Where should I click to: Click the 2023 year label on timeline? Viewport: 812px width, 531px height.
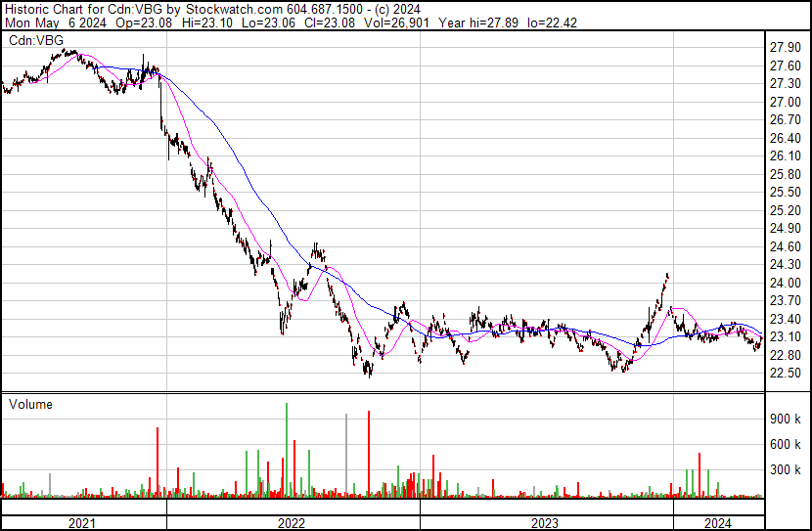(x=545, y=523)
